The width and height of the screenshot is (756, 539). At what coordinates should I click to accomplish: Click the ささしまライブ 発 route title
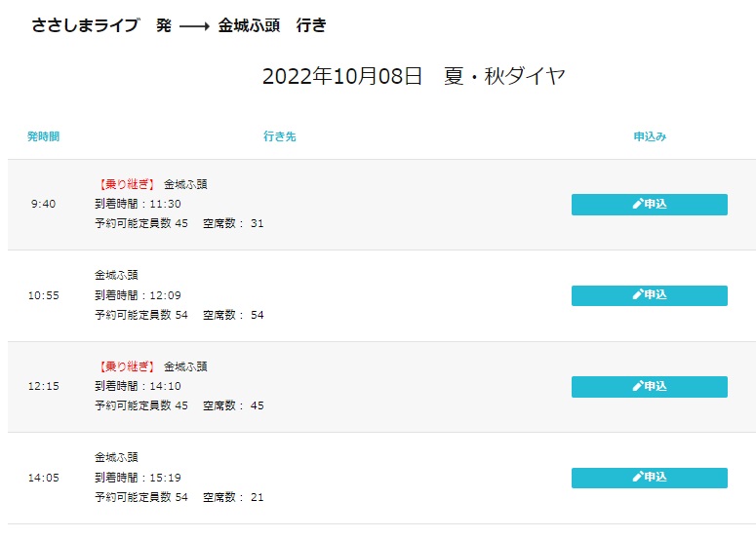click(101, 25)
